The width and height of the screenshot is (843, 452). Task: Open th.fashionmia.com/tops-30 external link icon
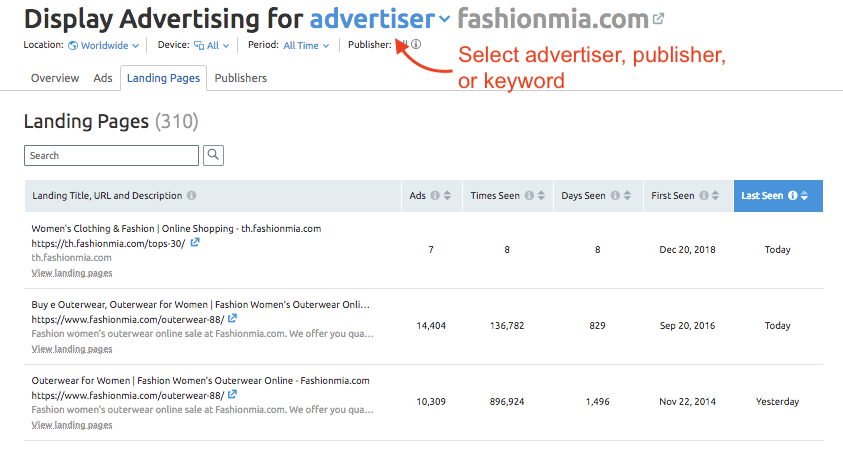tap(195, 242)
